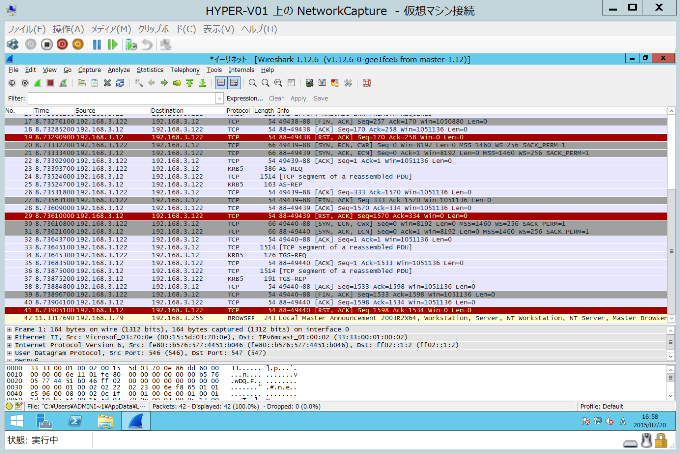This screenshot has width=680, height=454.
Task: Select packet 23 KRB5 AS-REQ row
Action: click(336, 169)
